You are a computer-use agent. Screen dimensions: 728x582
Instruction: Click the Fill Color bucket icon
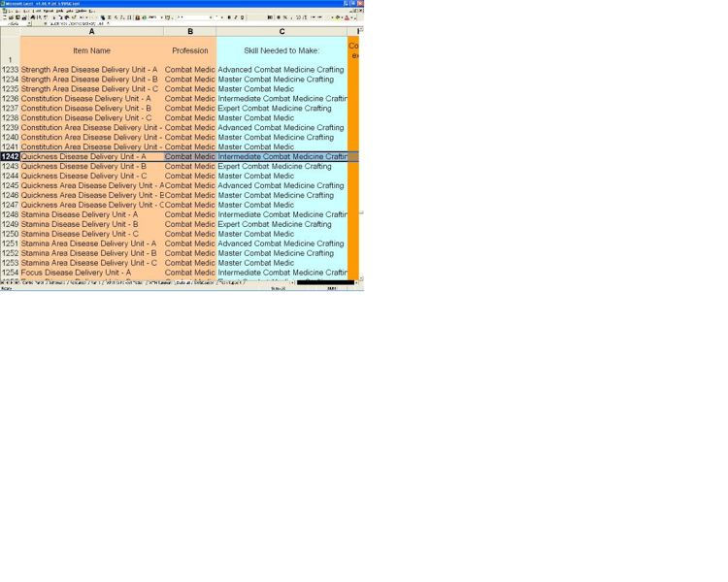(337, 17)
